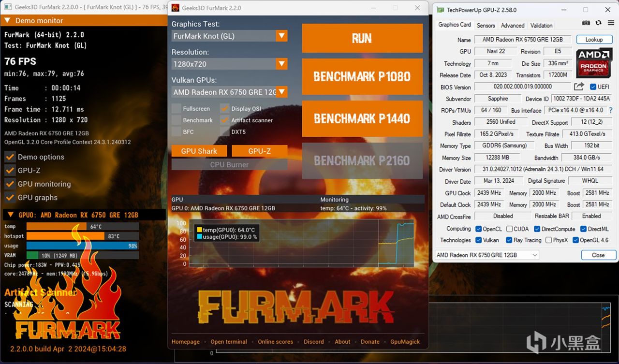The image size is (619, 364).
Task: Toggle the Vulkan checkbox in GPU-Z
Action: (x=478, y=240)
